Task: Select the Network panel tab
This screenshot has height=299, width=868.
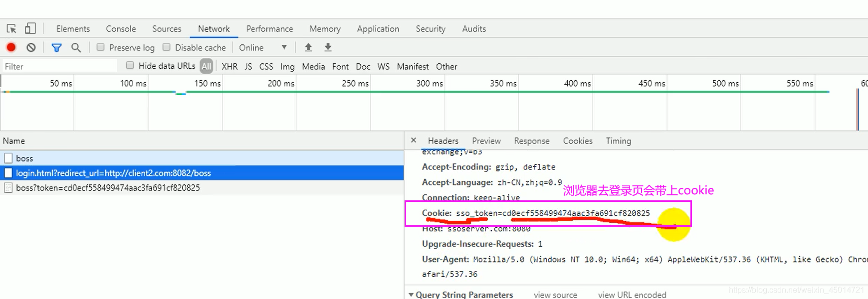Action: point(214,28)
